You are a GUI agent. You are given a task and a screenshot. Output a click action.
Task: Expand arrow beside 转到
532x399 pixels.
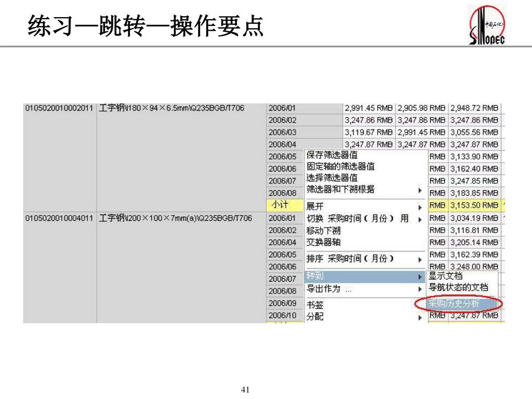tap(420, 277)
